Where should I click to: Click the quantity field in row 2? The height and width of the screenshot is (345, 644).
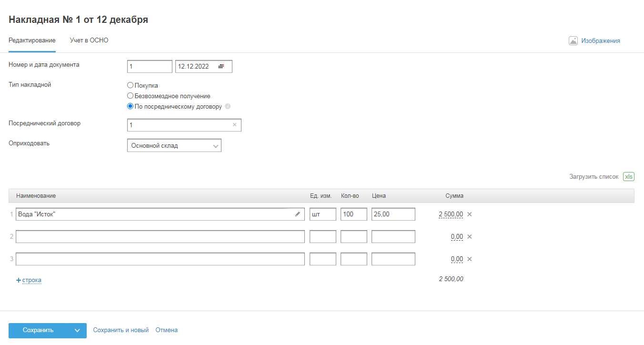(x=354, y=237)
